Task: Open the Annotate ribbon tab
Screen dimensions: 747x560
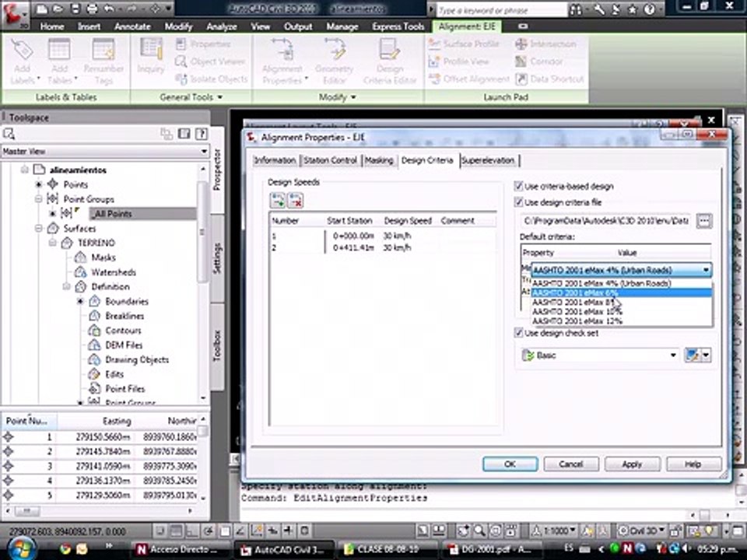Action: 132,26
